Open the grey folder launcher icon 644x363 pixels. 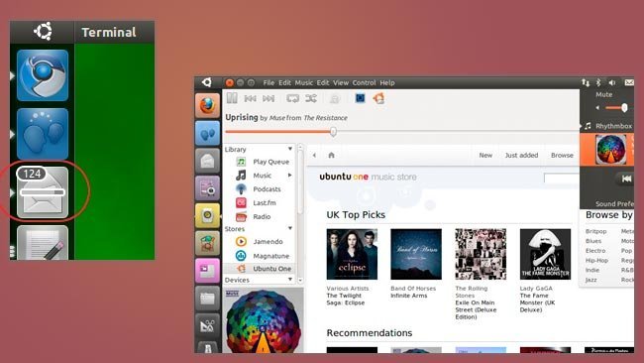(207, 299)
